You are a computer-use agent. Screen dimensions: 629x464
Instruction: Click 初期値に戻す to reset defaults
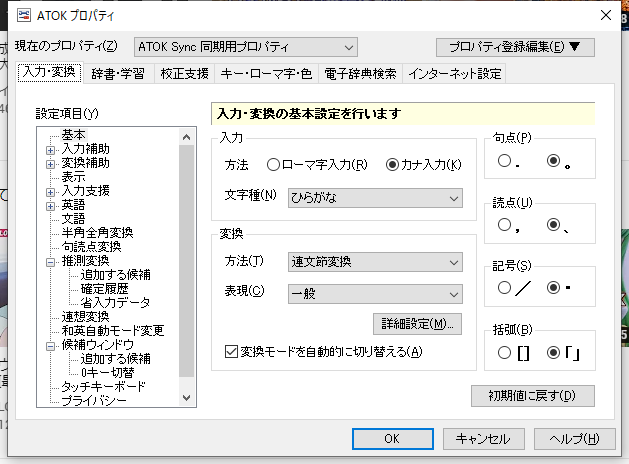tap(533, 396)
